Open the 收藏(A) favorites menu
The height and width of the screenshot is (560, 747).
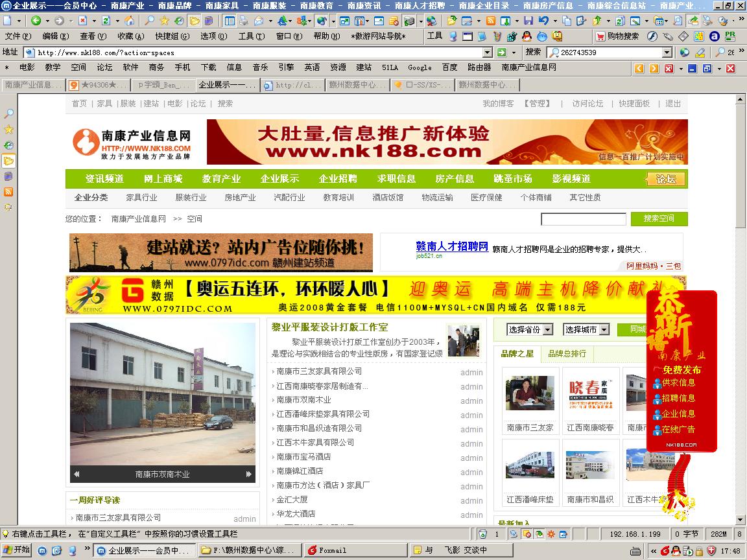tap(130, 36)
